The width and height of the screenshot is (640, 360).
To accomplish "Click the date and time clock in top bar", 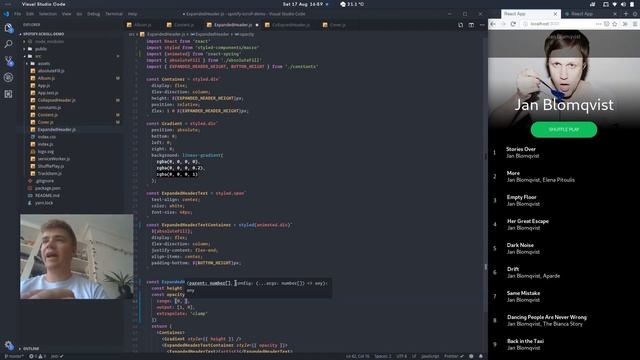I will (x=302, y=4).
